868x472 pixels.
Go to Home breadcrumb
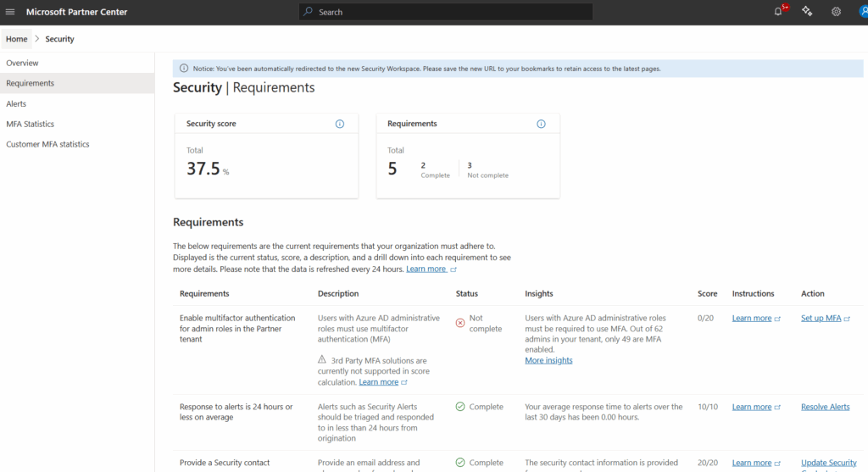(x=17, y=39)
